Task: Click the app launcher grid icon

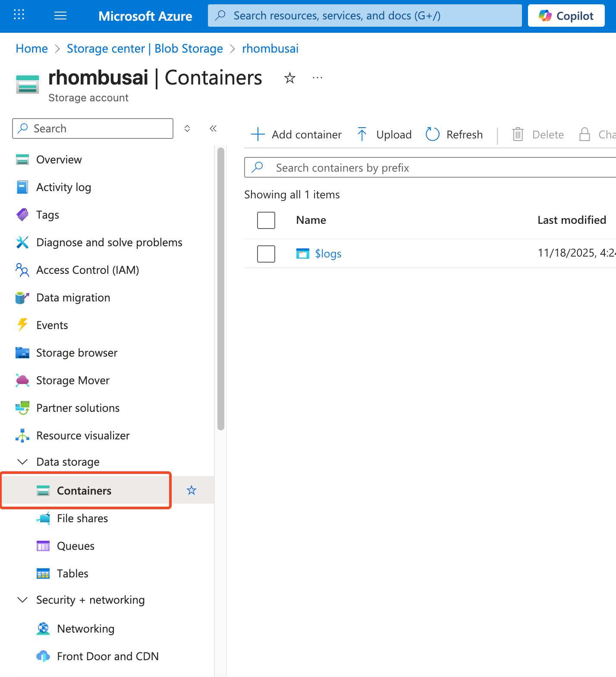Action: point(19,15)
